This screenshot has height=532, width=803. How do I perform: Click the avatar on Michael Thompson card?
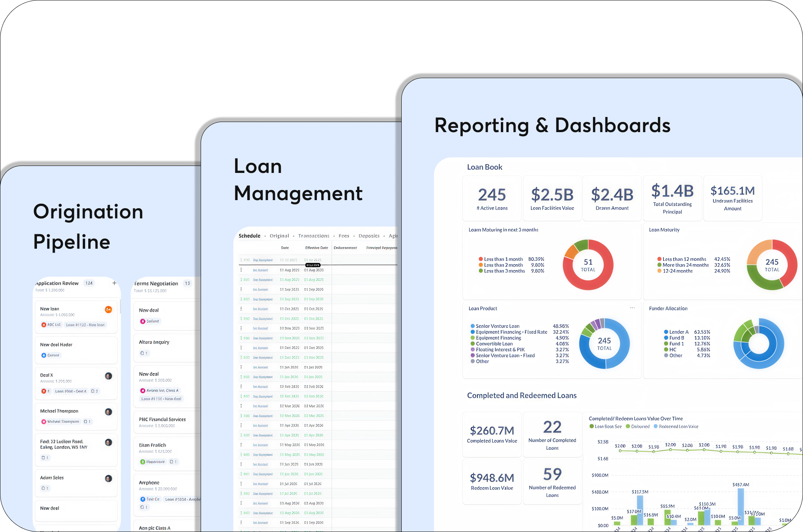pyautogui.click(x=108, y=412)
